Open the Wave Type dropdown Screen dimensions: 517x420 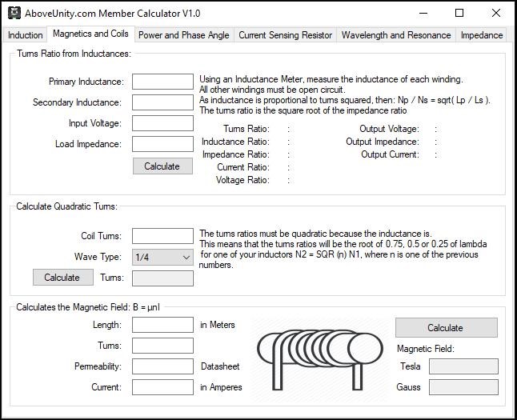[x=162, y=257]
